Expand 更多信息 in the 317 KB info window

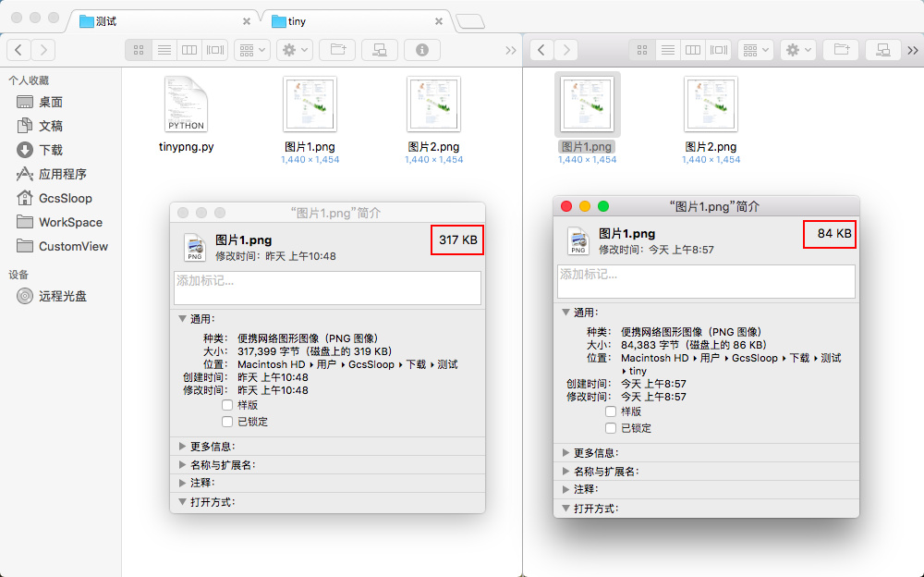point(183,447)
